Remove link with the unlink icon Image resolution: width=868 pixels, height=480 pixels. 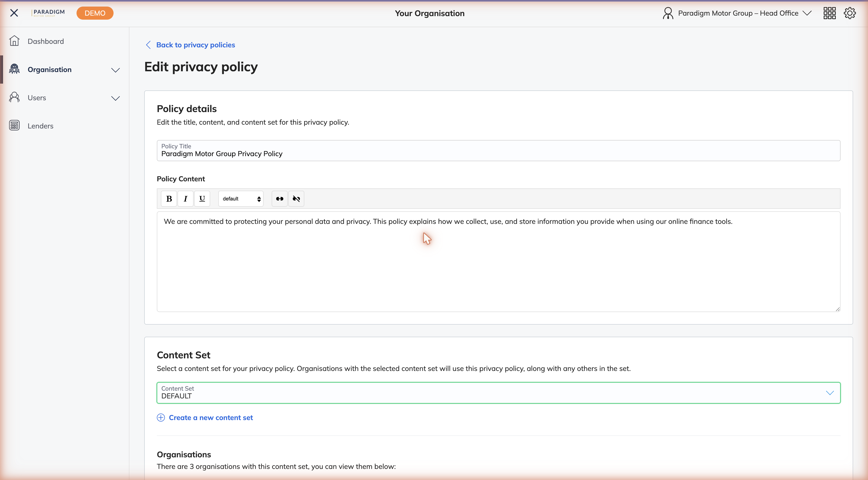296,198
